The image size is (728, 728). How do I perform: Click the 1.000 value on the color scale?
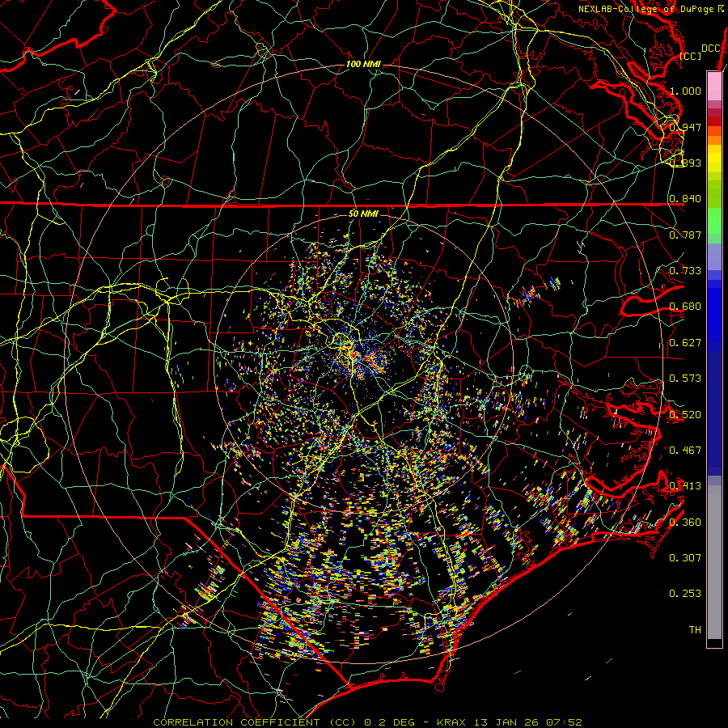click(x=685, y=91)
